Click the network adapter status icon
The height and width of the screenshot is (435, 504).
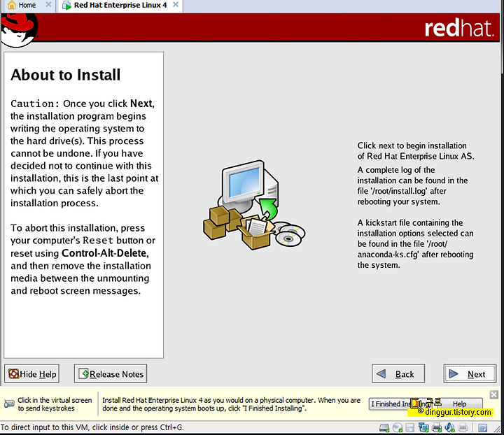(423, 428)
